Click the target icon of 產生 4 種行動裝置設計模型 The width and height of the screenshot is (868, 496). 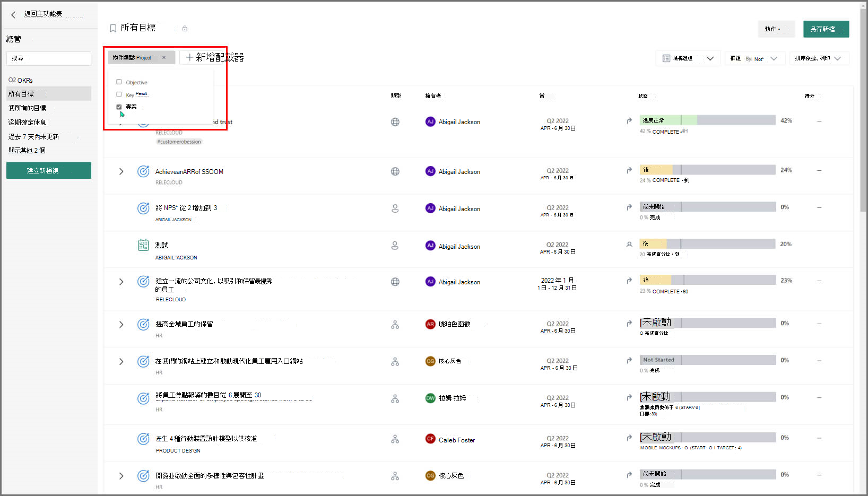[x=143, y=439]
